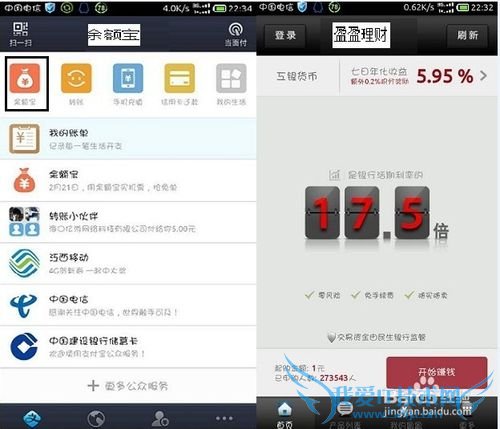This screenshot has height=429, width=500.
Task: Open the 余额宝 row with the 2月21日 promotion
Action: [x=128, y=180]
